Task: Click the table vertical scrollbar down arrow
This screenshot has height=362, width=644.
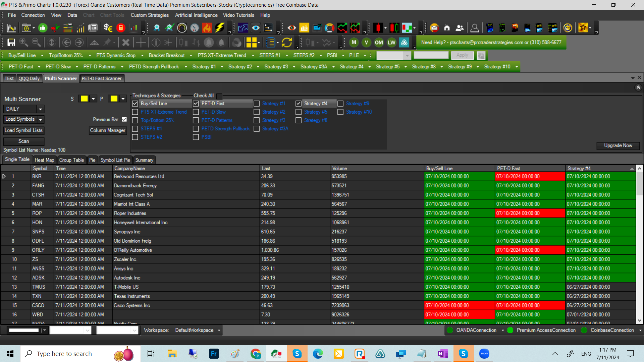Action: [x=639, y=320]
